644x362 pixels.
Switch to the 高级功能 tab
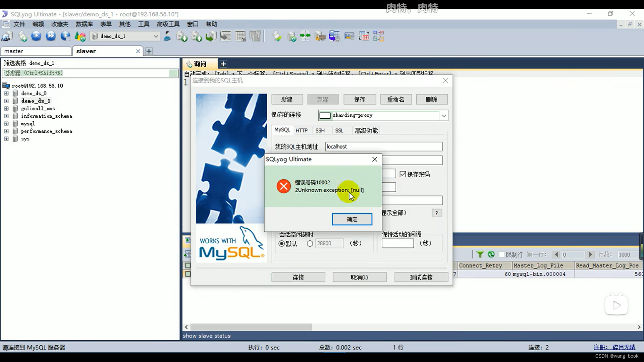[366, 130]
